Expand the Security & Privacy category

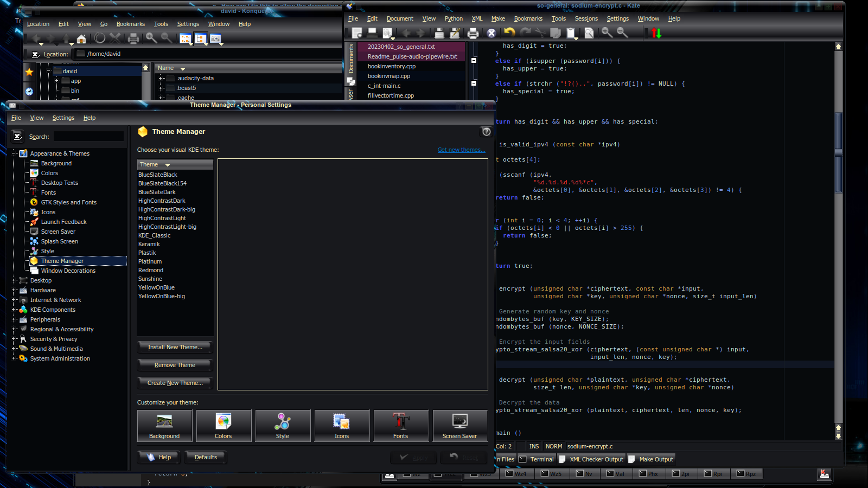(14, 339)
